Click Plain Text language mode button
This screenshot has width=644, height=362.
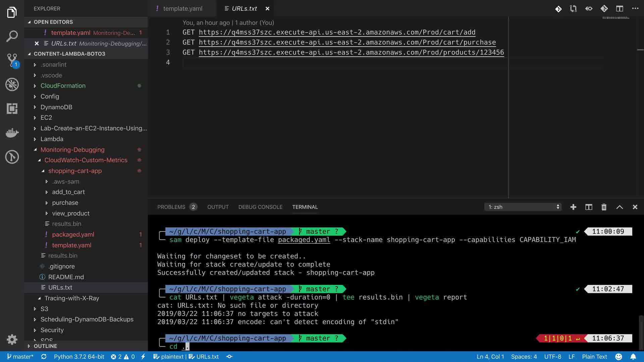(594, 357)
